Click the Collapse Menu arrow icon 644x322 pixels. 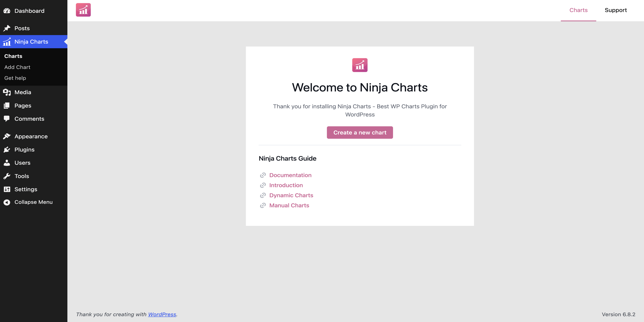click(x=7, y=202)
